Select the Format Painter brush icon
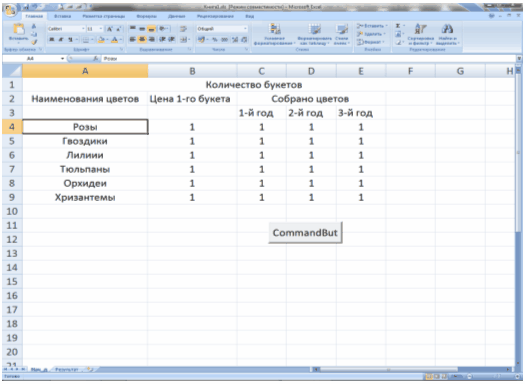The image size is (525, 384). coord(34,42)
